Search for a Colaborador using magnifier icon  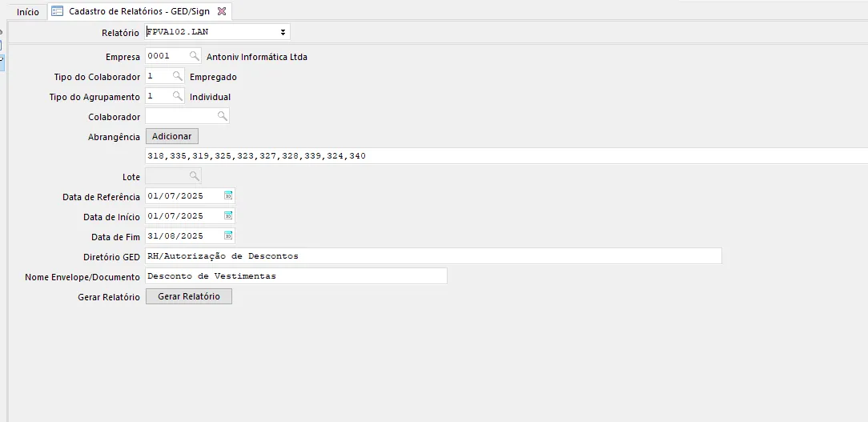[x=222, y=116]
